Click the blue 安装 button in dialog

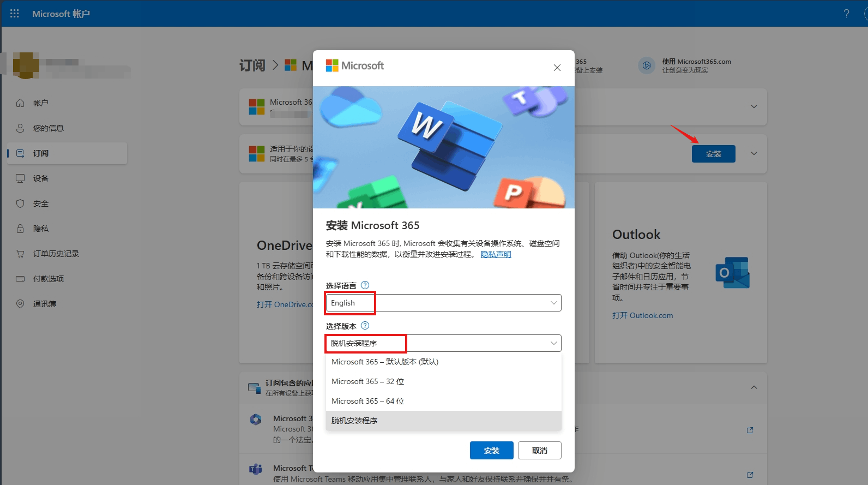tap(491, 451)
